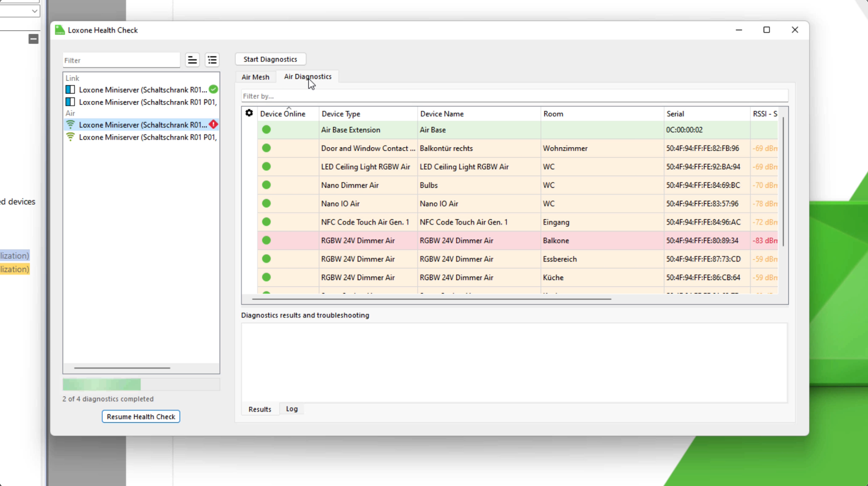Screen dimensions: 868x486
Task: Click the table's horizontal scrollbar
Action: (x=432, y=299)
